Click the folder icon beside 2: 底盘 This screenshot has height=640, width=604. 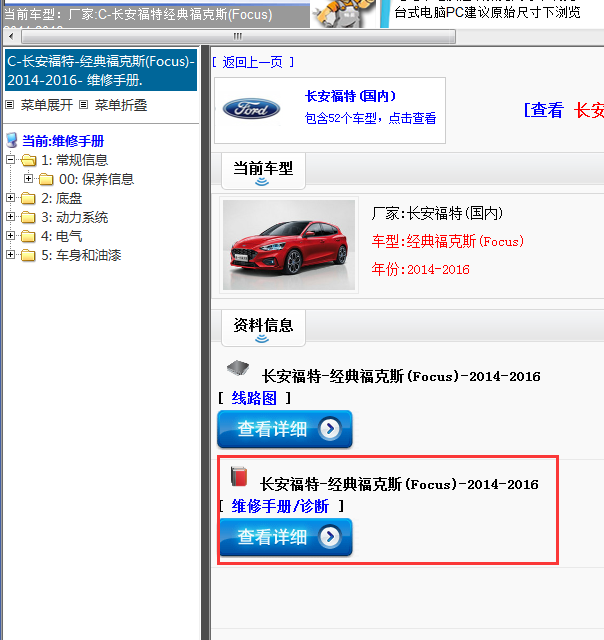pyautogui.click(x=28, y=198)
